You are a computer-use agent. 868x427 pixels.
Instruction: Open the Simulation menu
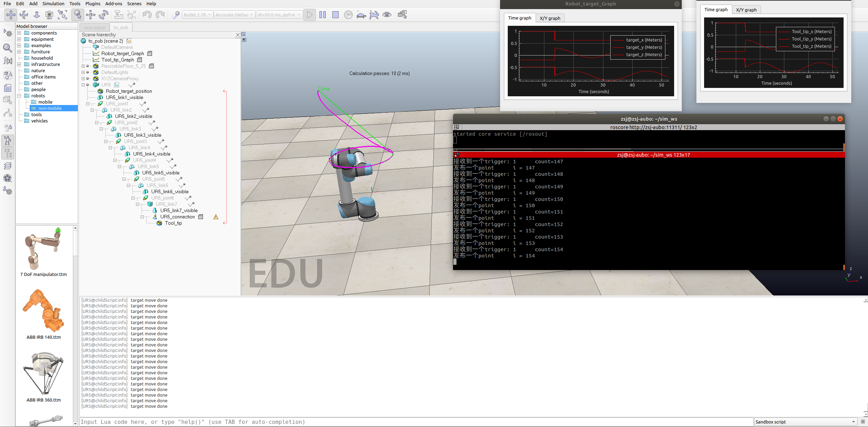(x=53, y=3)
